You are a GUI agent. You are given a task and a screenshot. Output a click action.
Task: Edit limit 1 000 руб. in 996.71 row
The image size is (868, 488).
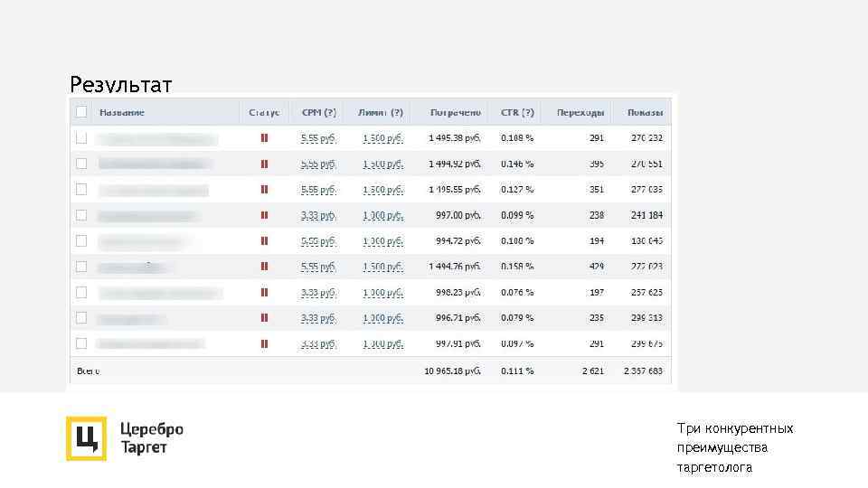(x=383, y=318)
